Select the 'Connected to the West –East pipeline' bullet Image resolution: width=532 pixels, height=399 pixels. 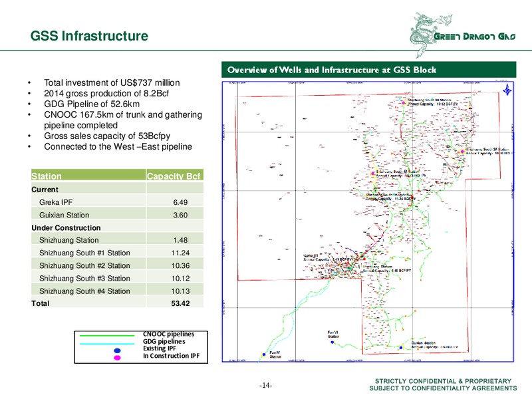click(118, 146)
